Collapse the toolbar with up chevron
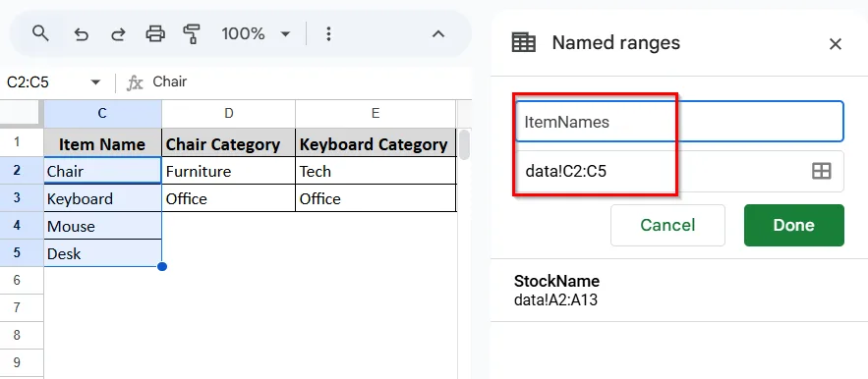Image resolution: width=868 pixels, height=379 pixels. coord(437,34)
